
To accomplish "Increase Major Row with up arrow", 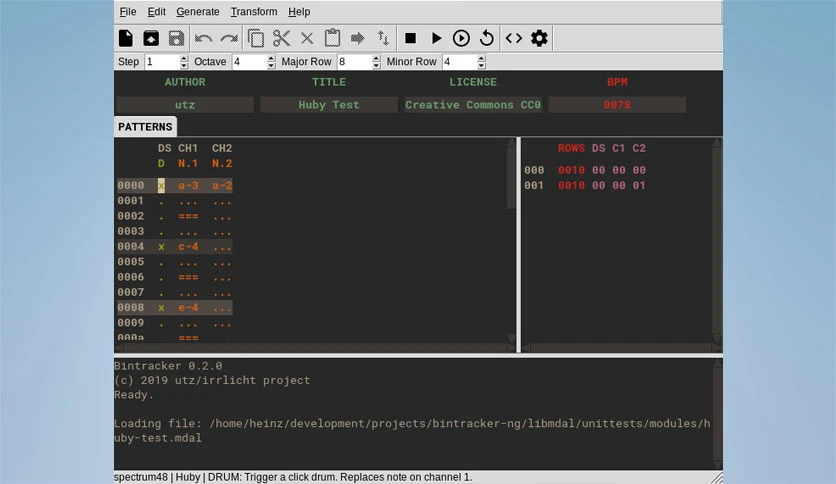I will tap(376, 58).
